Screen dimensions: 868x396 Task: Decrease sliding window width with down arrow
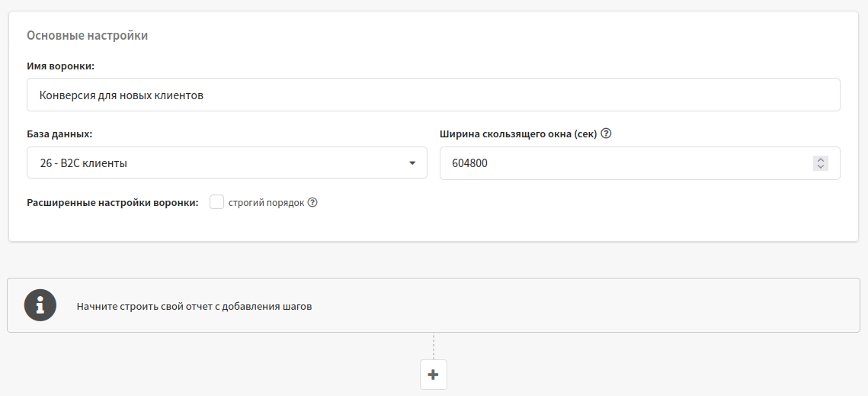[821, 166]
